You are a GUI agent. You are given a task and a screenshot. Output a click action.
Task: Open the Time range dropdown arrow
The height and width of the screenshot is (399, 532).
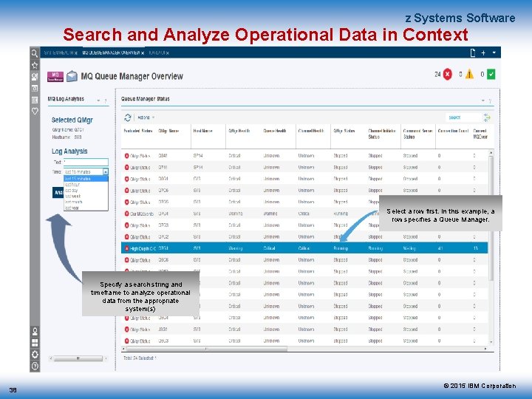106,171
